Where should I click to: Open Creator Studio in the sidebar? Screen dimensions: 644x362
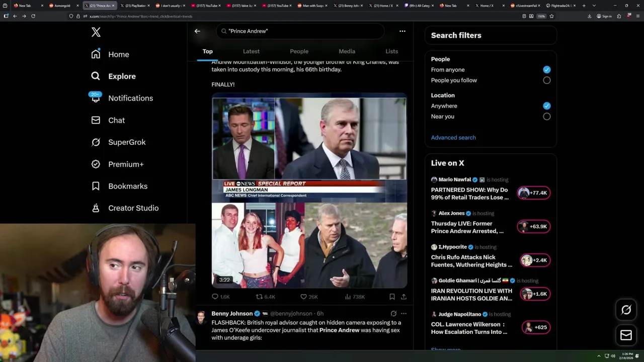click(125, 208)
